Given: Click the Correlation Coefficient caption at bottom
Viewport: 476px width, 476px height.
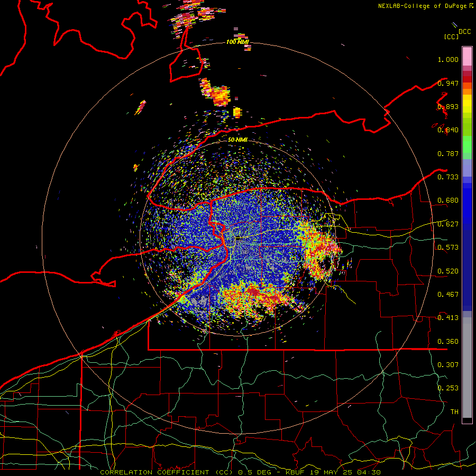Looking at the screenshot, I should [240, 472].
